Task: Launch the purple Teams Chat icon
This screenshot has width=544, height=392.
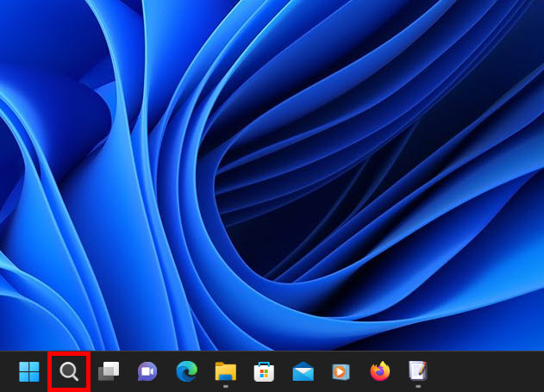Action: click(147, 371)
